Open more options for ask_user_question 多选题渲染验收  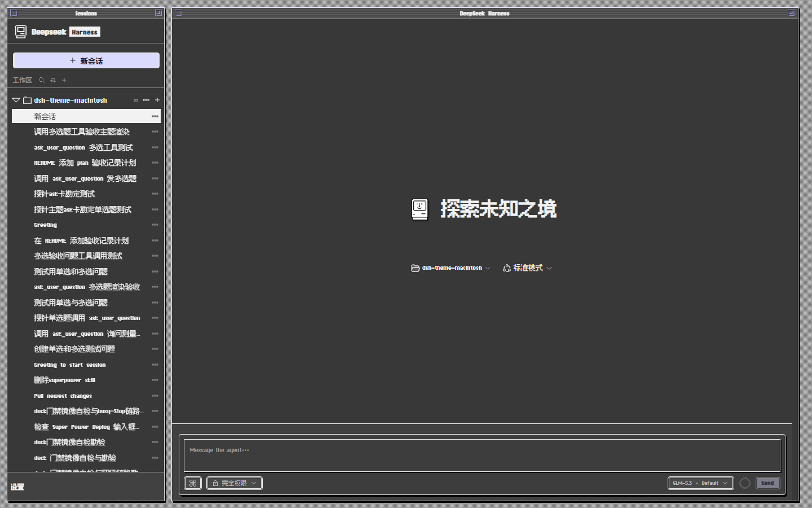point(155,287)
